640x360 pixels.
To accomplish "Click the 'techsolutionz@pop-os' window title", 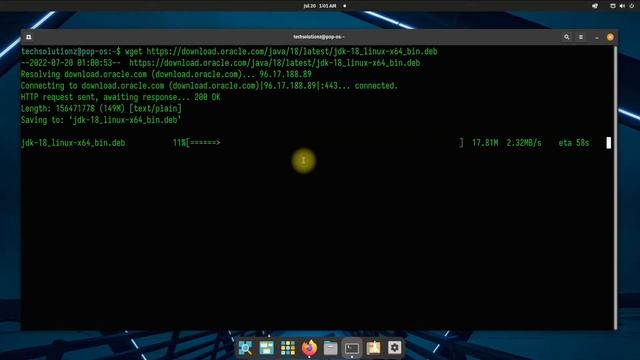I will point(319,37).
